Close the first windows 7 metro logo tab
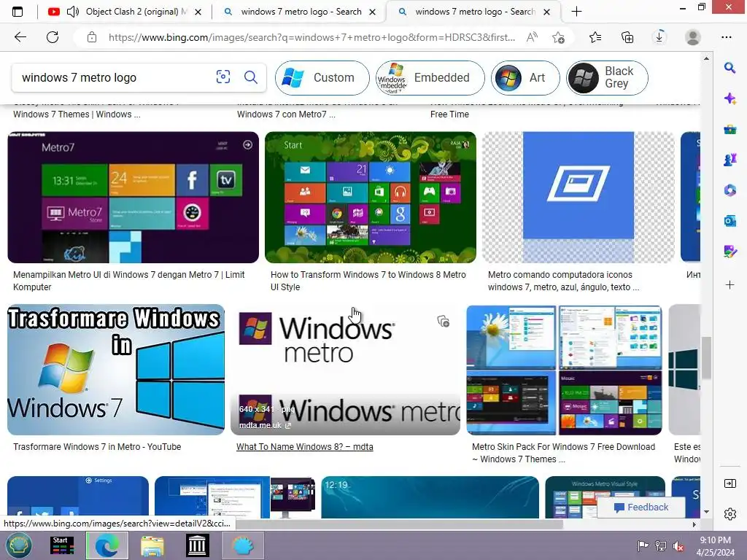747x560 pixels. (373, 12)
